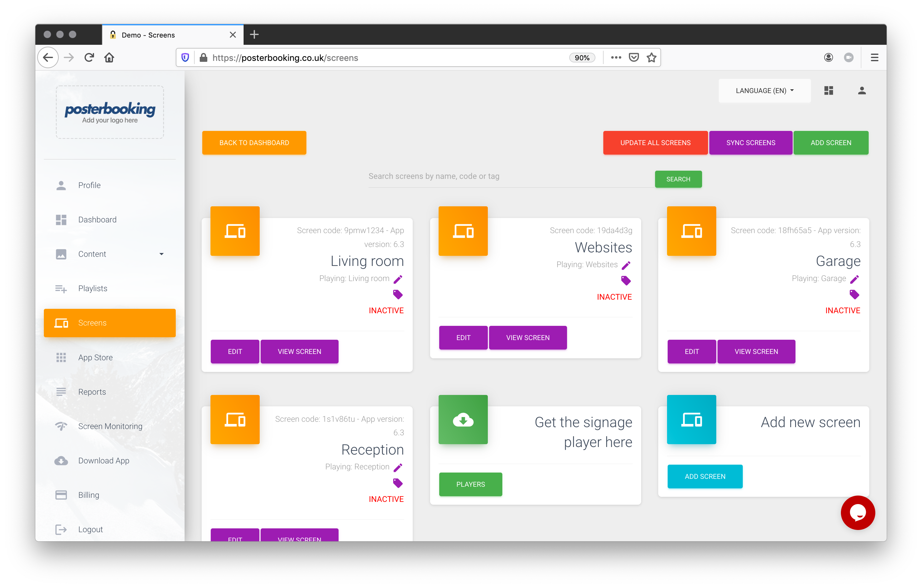Focus the search screens input field
922x588 pixels.
pyautogui.click(x=511, y=176)
